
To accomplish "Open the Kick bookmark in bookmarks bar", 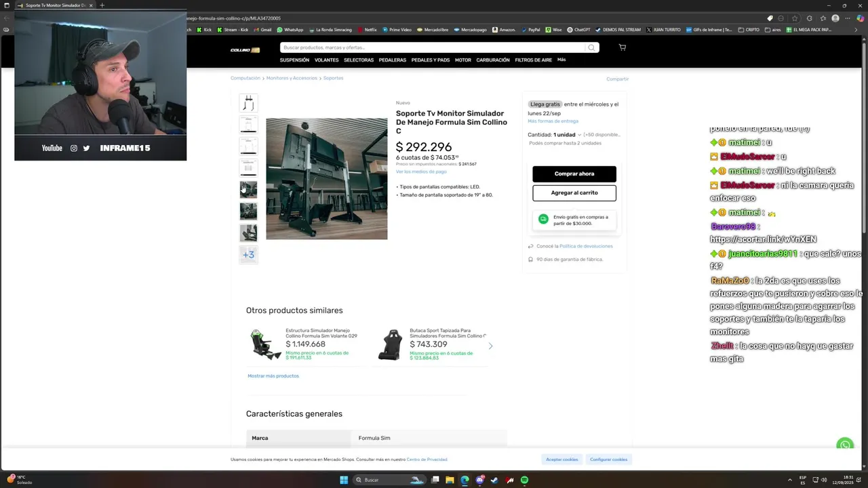I will pyautogui.click(x=203, y=30).
